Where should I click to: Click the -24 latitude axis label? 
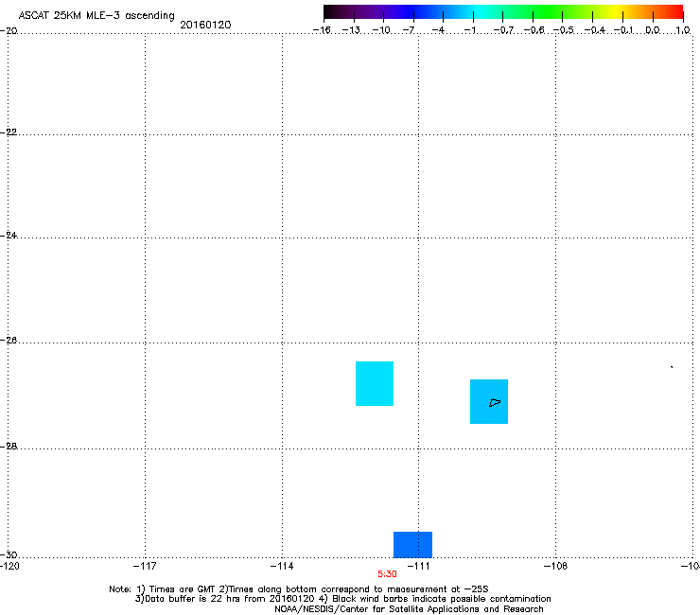click(9, 235)
